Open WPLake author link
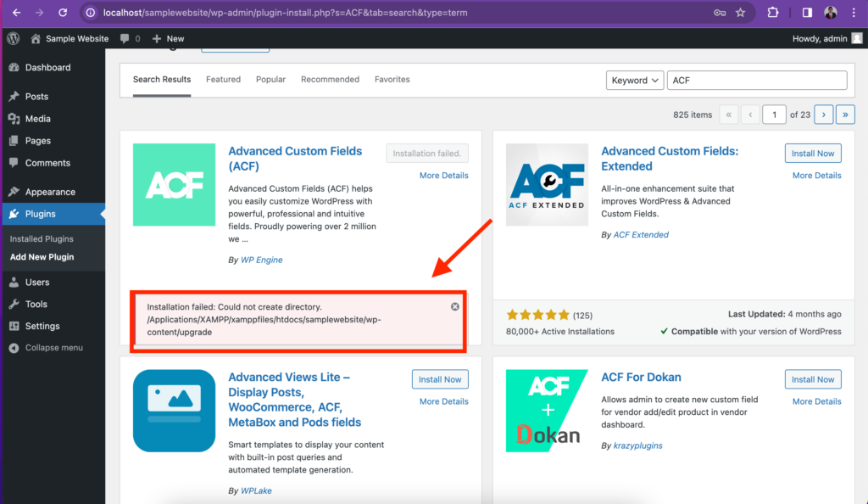 pyautogui.click(x=256, y=490)
